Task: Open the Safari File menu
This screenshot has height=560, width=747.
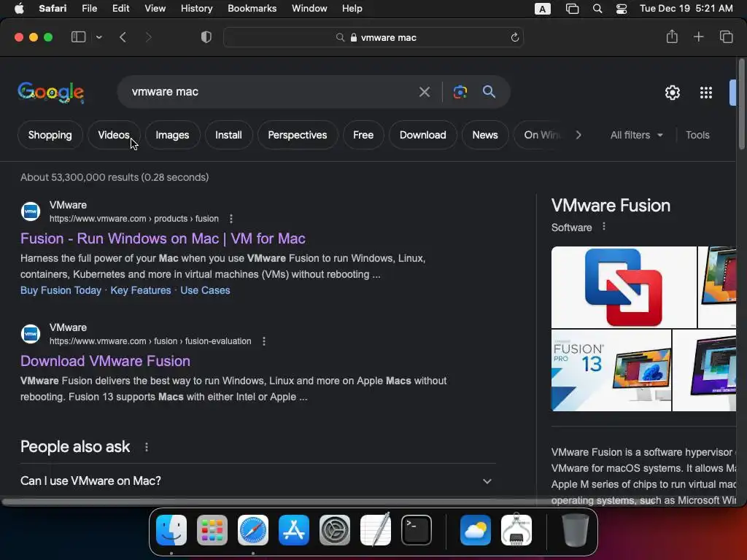Action: pyautogui.click(x=89, y=9)
